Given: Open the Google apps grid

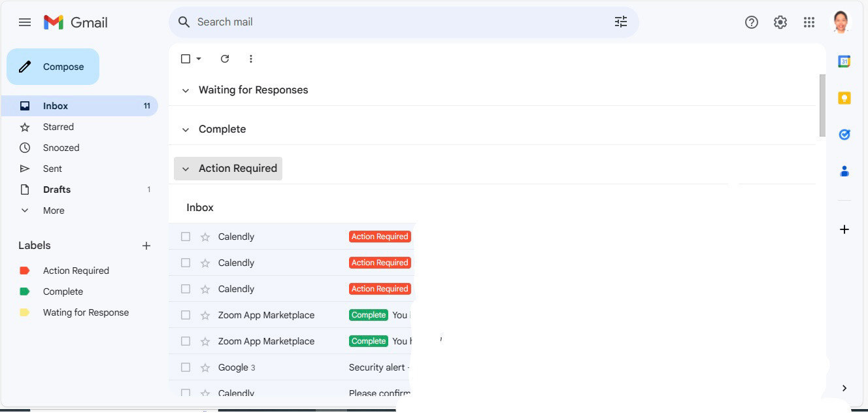Looking at the screenshot, I should [x=809, y=22].
